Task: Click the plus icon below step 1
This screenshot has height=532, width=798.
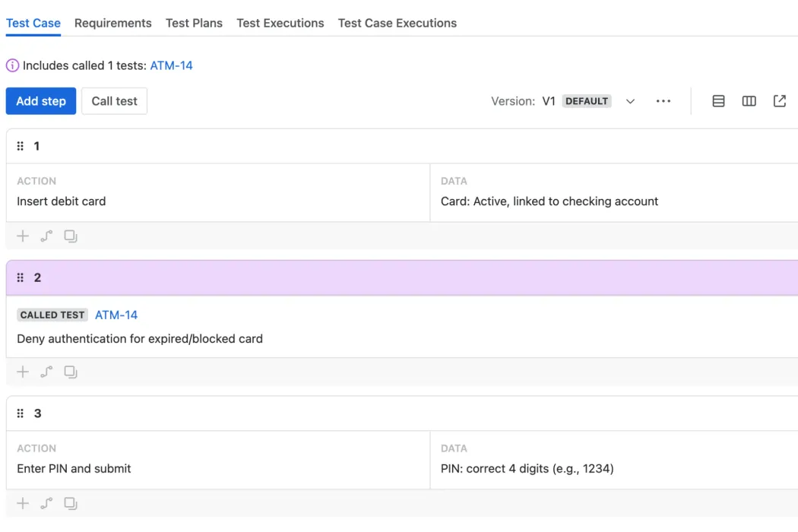Action: pyautogui.click(x=23, y=236)
